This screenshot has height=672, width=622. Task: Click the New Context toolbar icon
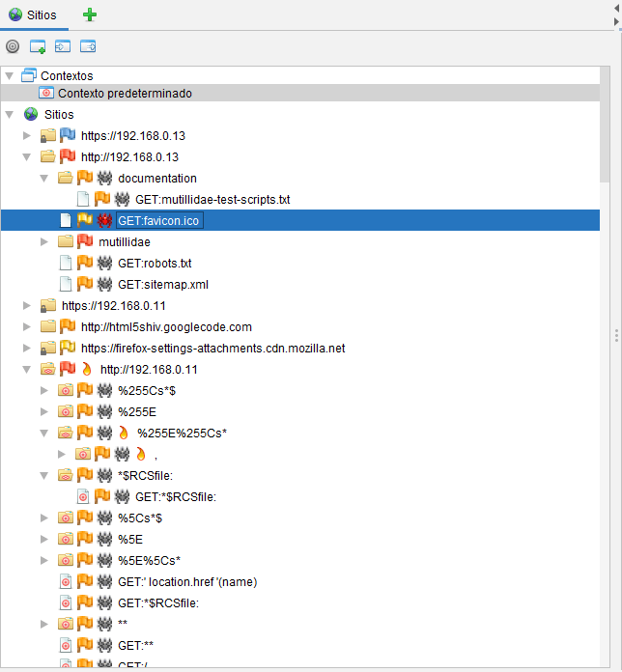tap(38, 46)
